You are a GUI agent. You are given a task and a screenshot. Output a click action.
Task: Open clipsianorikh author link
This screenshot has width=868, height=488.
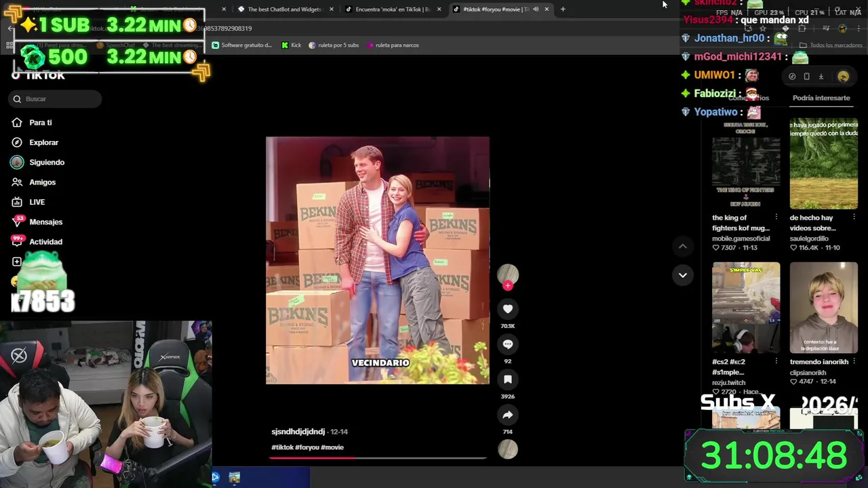[813, 373]
